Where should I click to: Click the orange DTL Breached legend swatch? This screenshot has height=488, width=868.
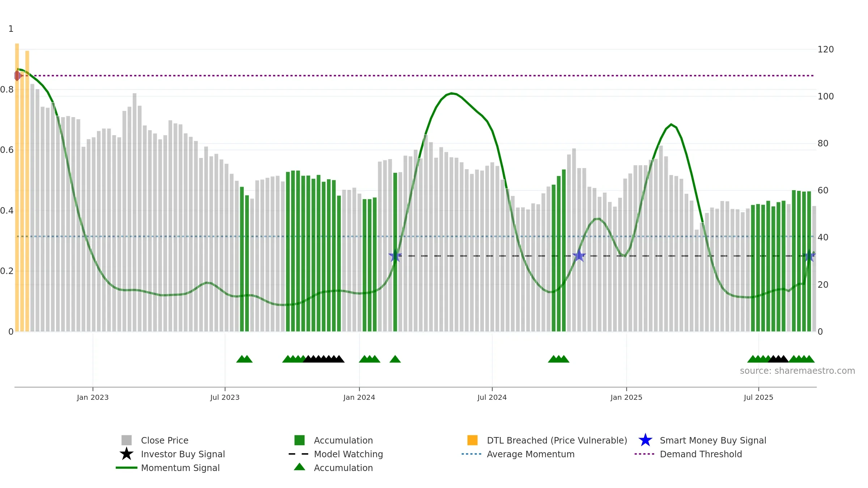coord(472,440)
